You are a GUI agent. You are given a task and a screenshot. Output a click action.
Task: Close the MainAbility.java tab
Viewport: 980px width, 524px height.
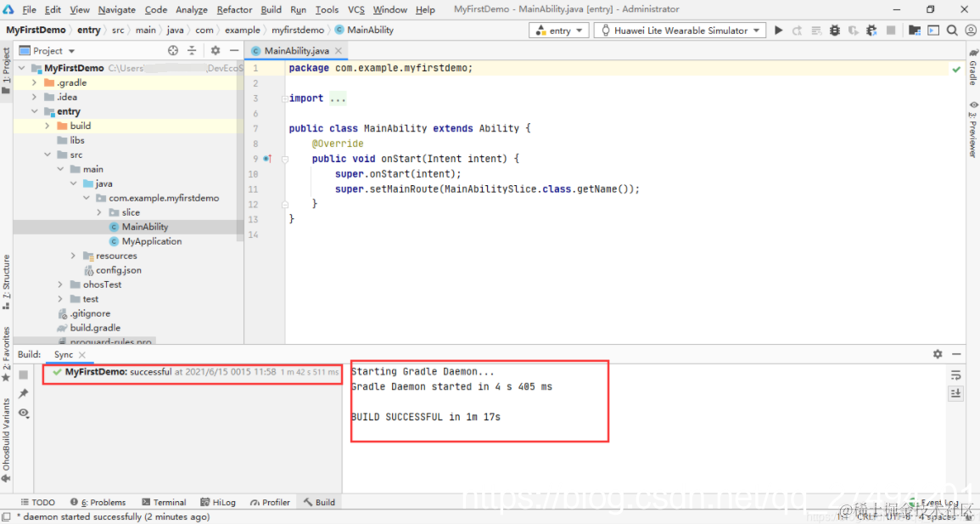[x=339, y=51]
